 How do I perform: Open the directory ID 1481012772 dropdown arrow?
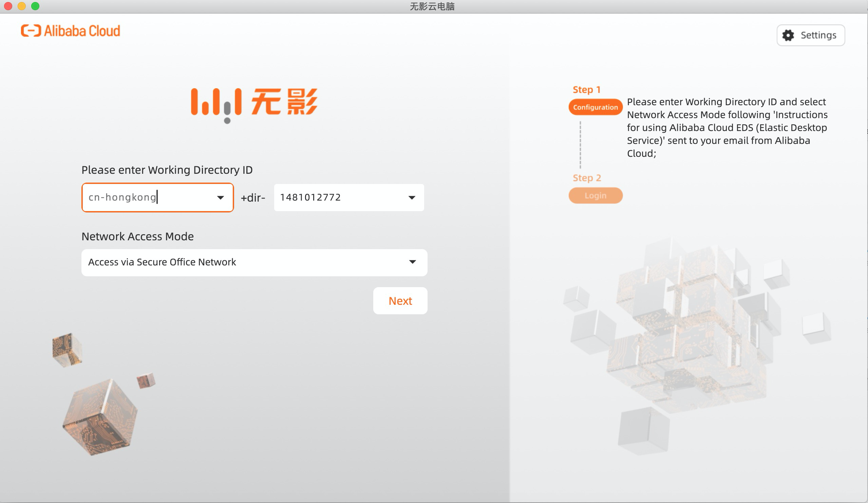click(x=412, y=198)
